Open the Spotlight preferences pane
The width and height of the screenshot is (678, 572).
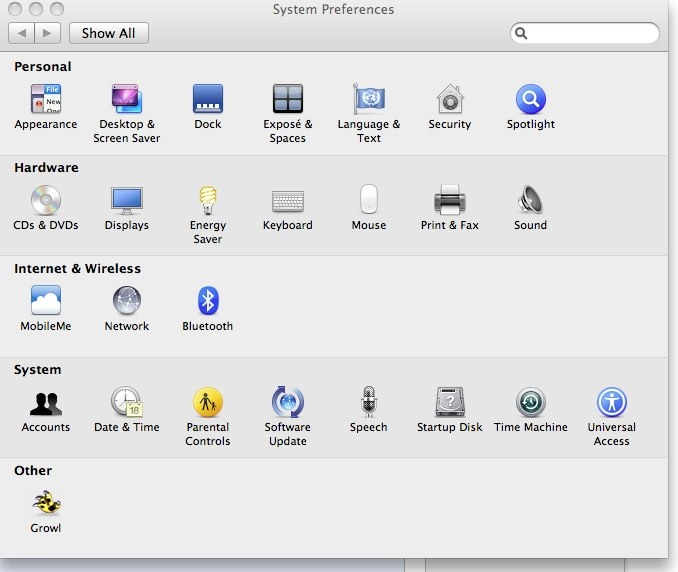coord(530,100)
